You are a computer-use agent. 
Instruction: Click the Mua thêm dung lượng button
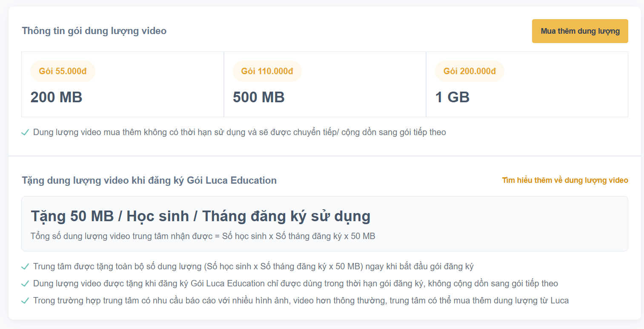580,31
